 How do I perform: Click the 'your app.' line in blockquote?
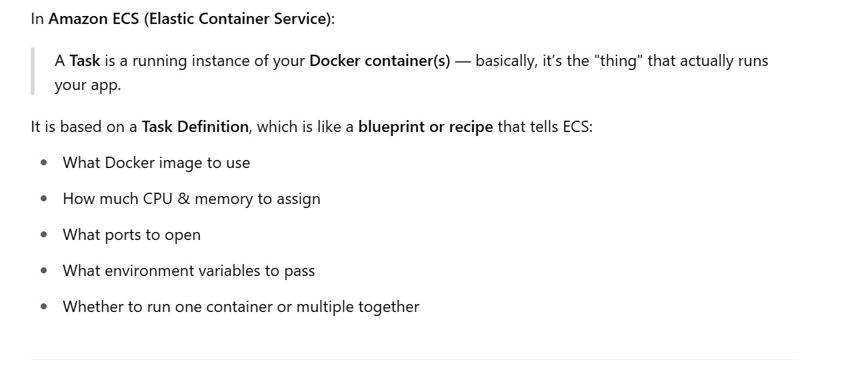click(x=88, y=85)
